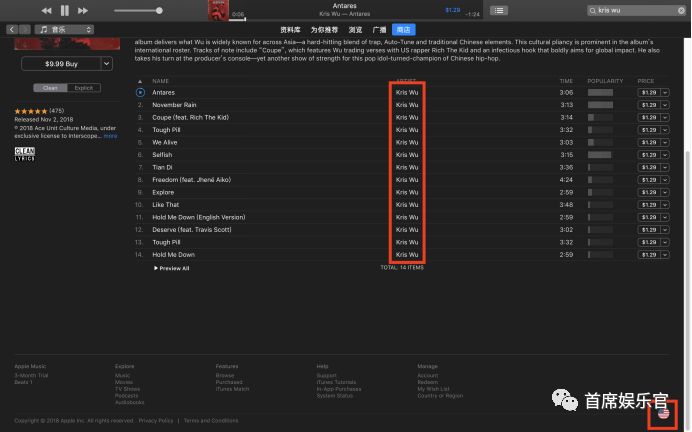Switch to the 资料库 tab
The image size is (692, 432).
click(290, 30)
